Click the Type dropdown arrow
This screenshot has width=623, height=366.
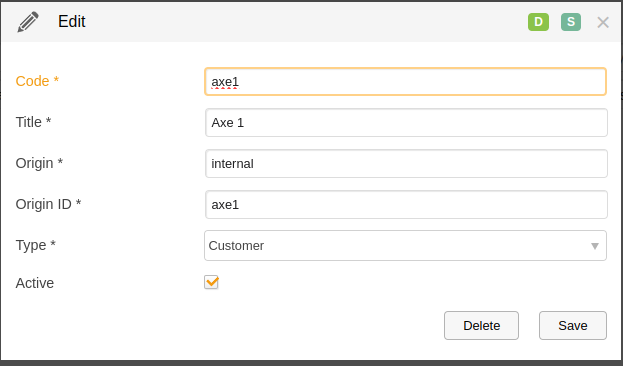pyautogui.click(x=595, y=246)
